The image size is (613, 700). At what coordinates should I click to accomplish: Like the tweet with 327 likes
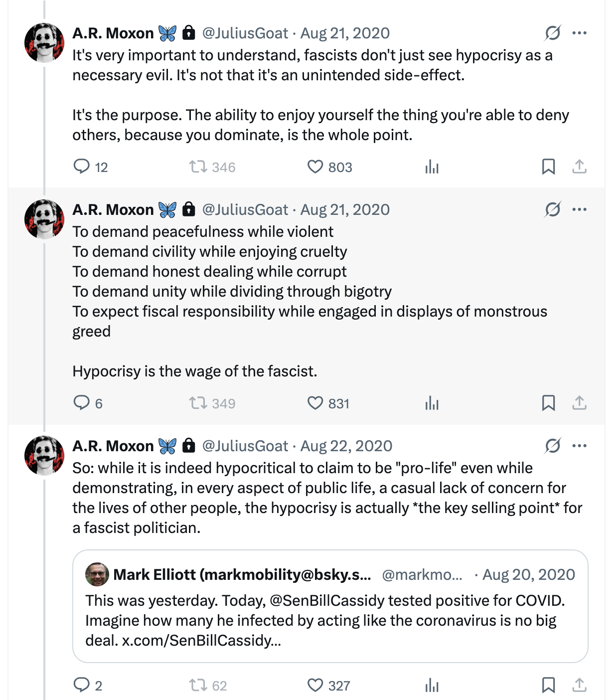coord(315,685)
